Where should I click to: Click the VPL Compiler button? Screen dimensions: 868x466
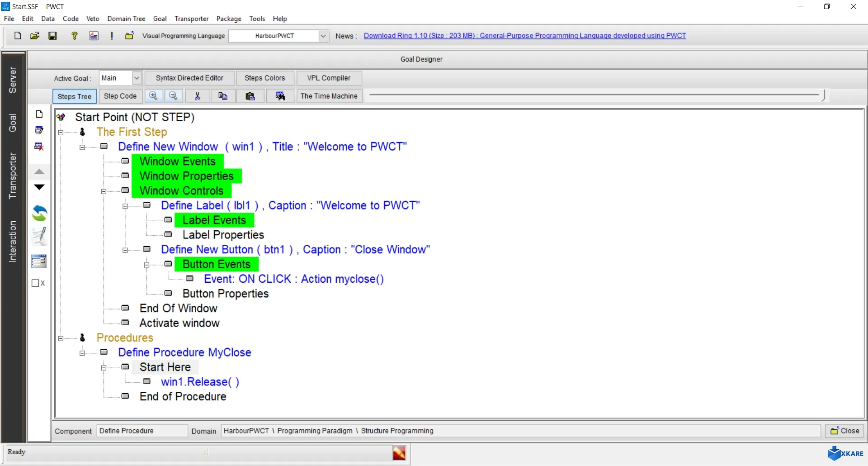[x=329, y=78]
